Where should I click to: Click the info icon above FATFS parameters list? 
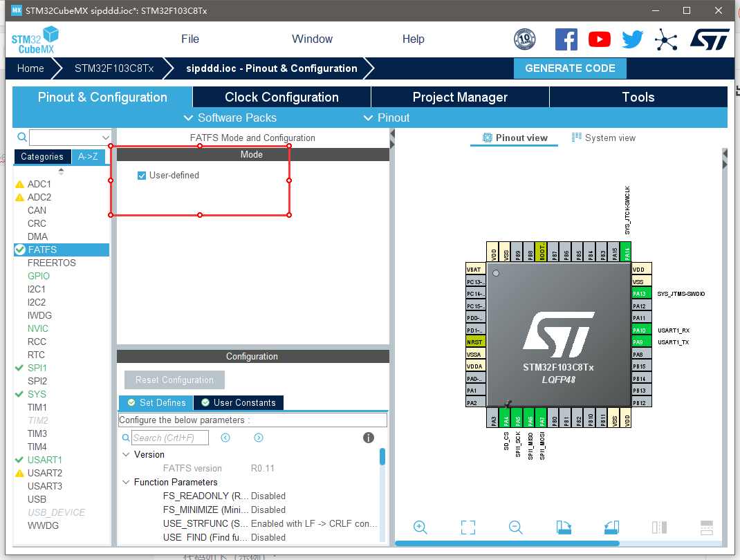point(368,437)
